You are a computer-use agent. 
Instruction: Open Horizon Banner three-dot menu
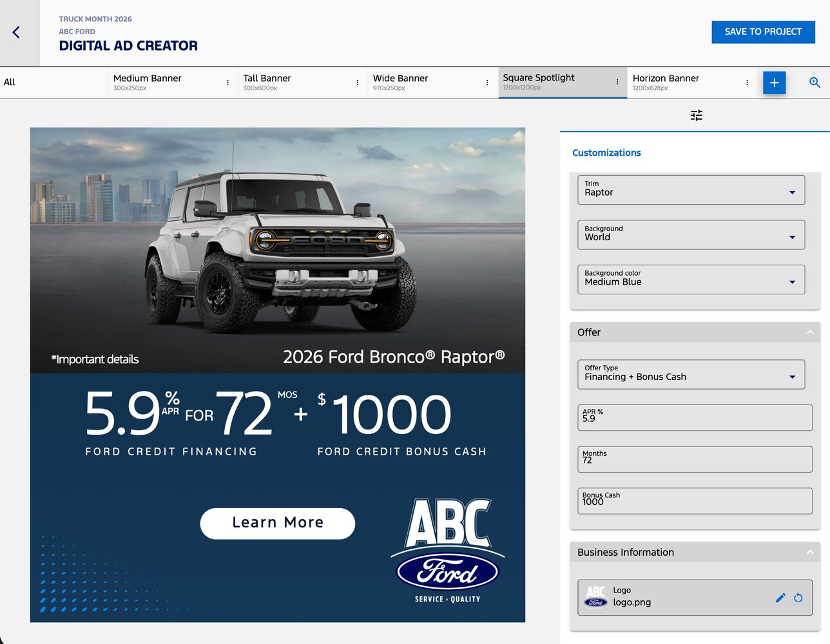coord(747,82)
